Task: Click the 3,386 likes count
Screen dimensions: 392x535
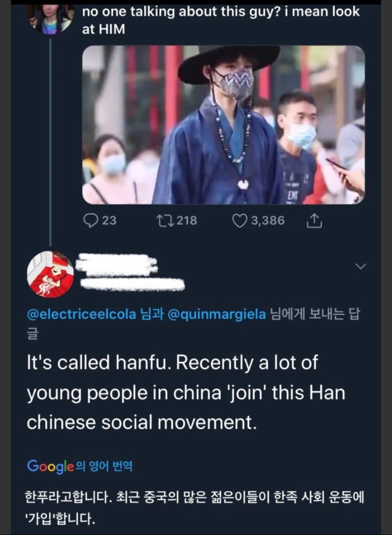Action: click(x=267, y=221)
